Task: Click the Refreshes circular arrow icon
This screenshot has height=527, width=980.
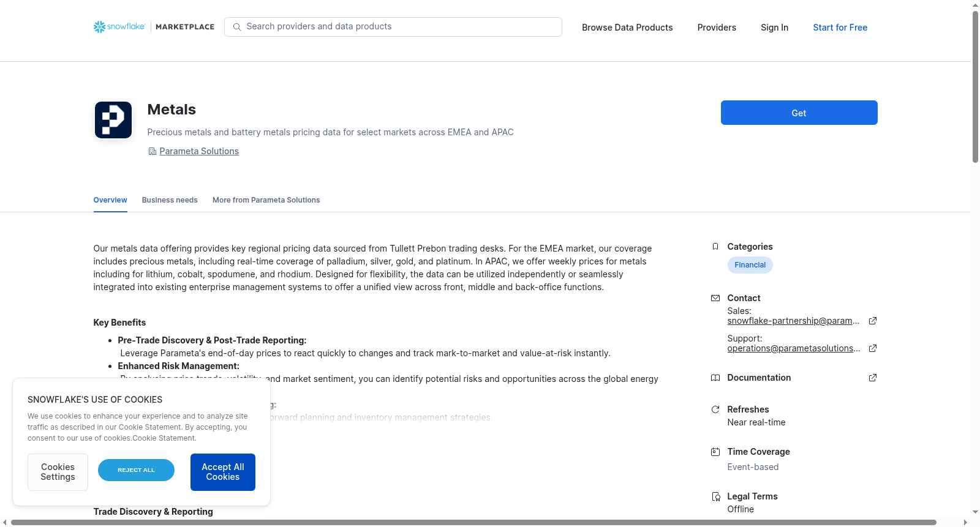Action: click(715, 409)
